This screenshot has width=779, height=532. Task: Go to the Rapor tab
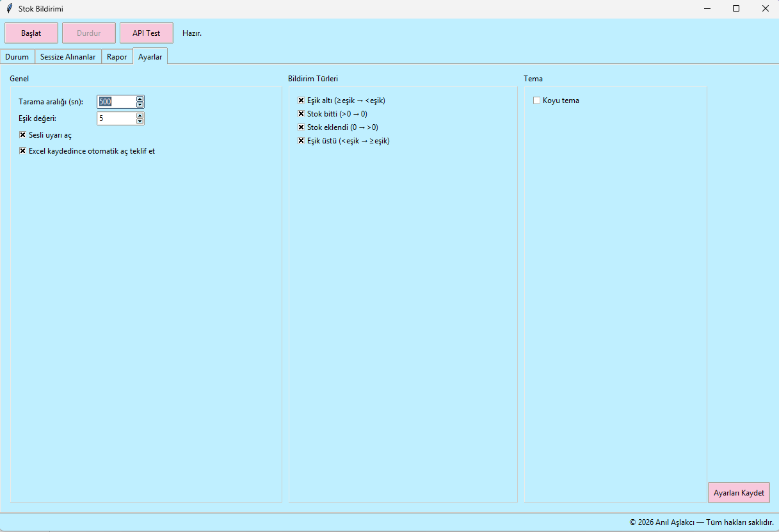pyautogui.click(x=117, y=57)
